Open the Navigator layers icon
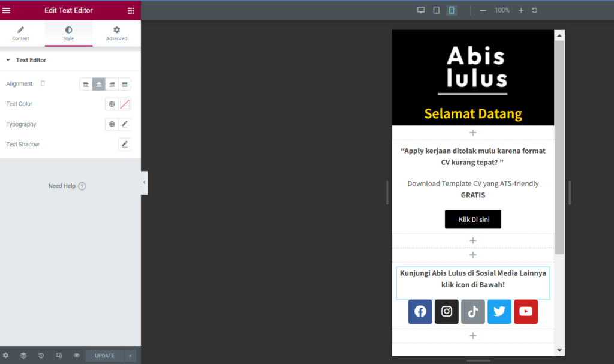The image size is (614, 364). pyautogui.click(x=23, y=356)
